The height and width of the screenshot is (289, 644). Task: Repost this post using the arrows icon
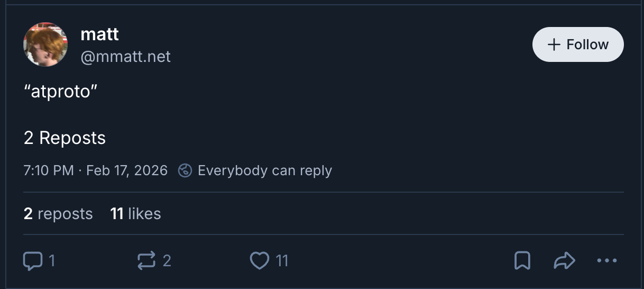[x=146, y=260]
